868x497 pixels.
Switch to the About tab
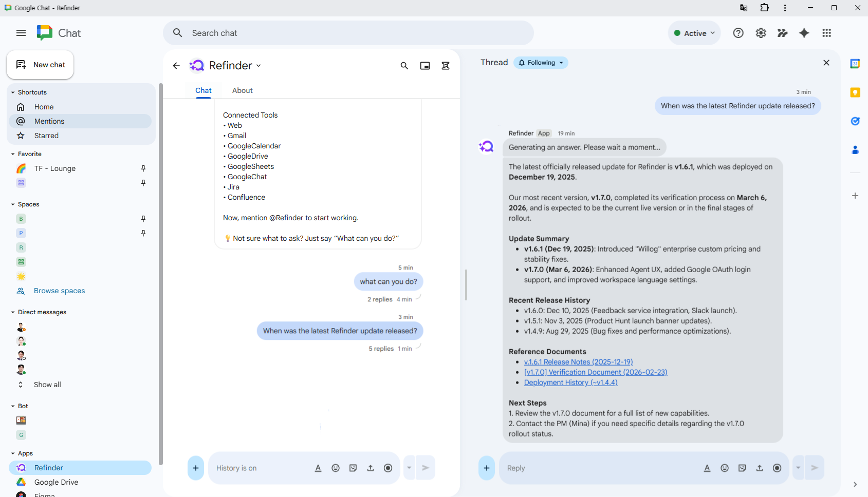click(242, 90)
